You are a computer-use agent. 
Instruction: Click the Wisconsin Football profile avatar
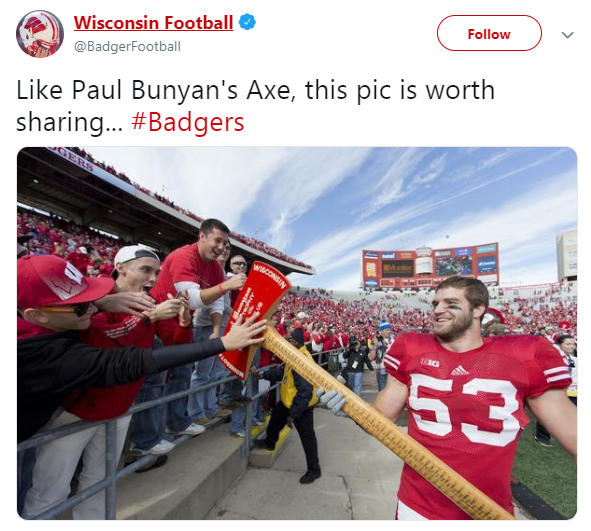tap(40, 34)
